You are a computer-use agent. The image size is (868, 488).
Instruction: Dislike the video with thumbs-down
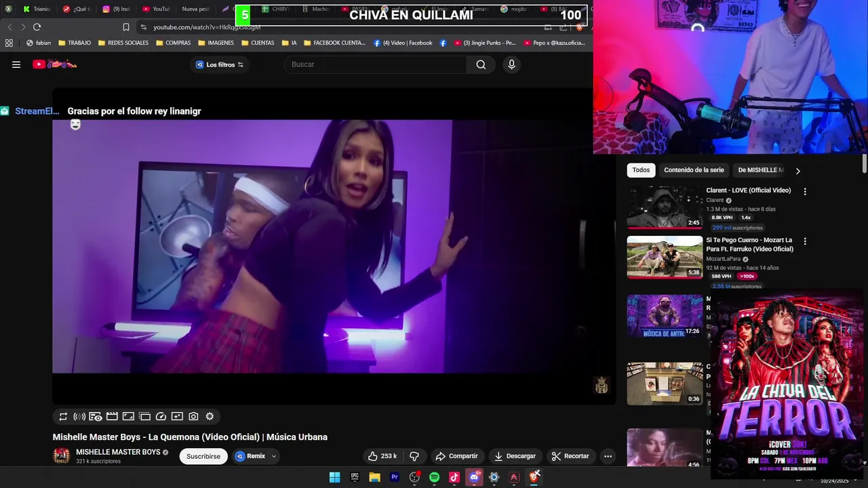pyautogui.click(x=414, y=456)
